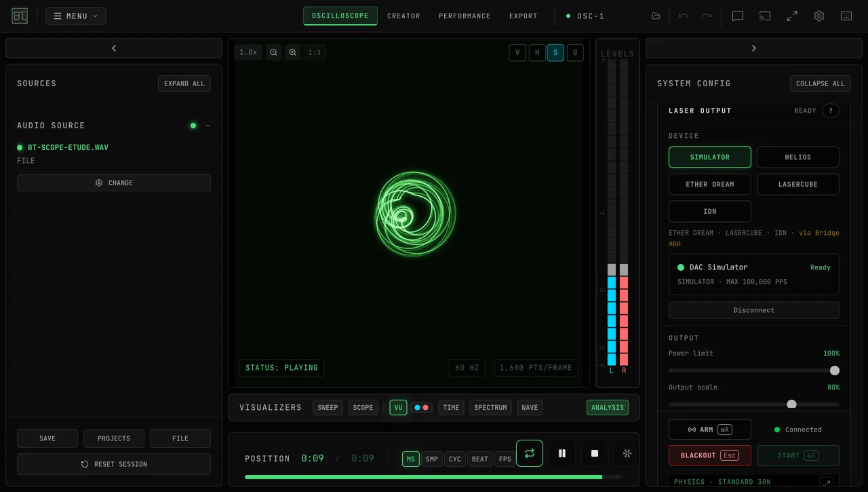Open the comment bubble icon

(x=738, y=16)
